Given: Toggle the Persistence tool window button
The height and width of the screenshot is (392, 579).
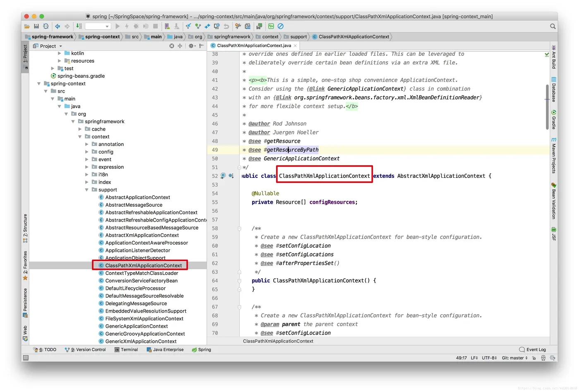Looking at the screenshot, I should pos(25,302).
